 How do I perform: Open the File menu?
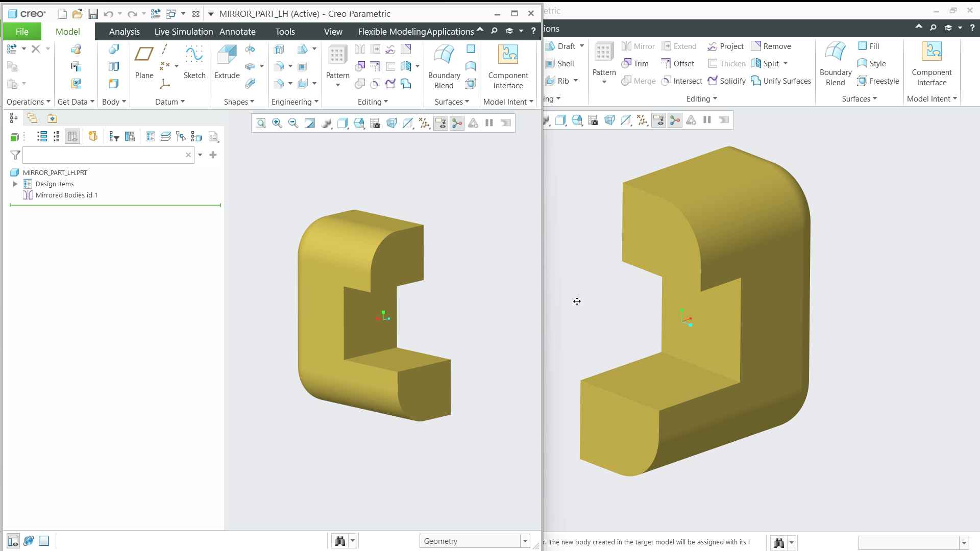point(22,32)
